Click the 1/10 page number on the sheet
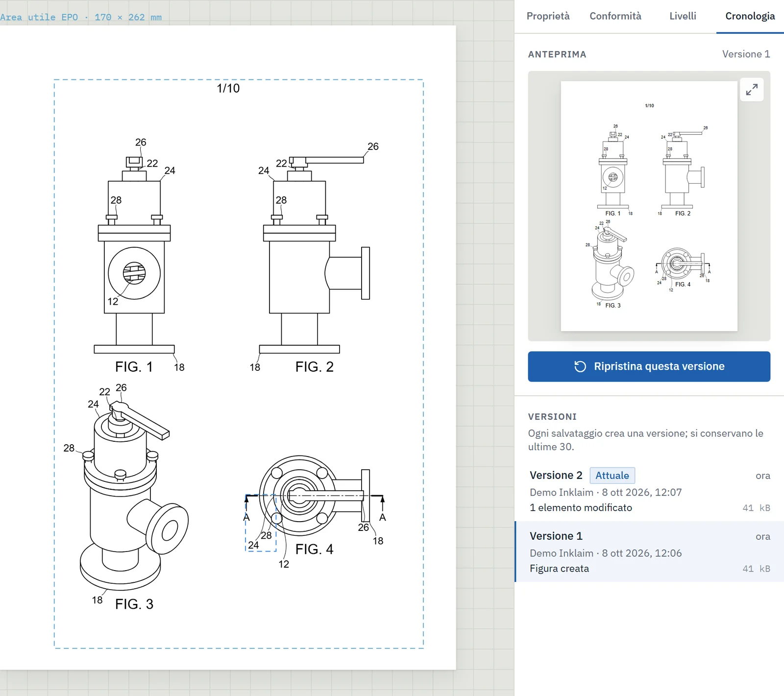The width and height of the screenshot is (784, 696). (228, 88)
